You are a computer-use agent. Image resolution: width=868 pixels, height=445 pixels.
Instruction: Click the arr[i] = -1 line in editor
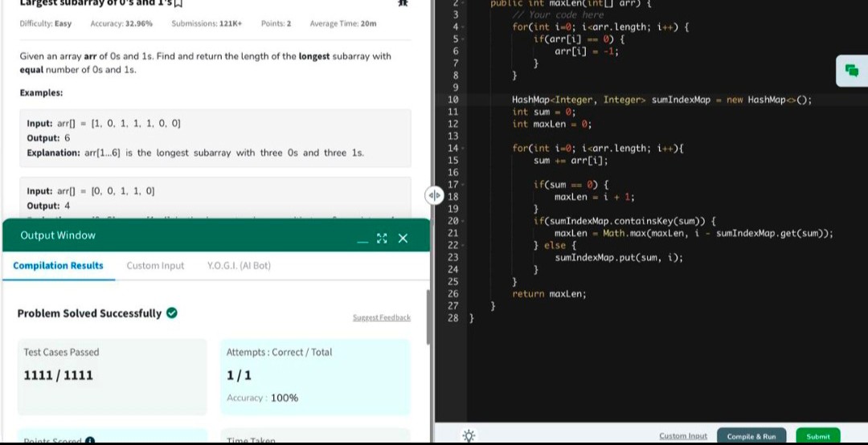point(587,51)
